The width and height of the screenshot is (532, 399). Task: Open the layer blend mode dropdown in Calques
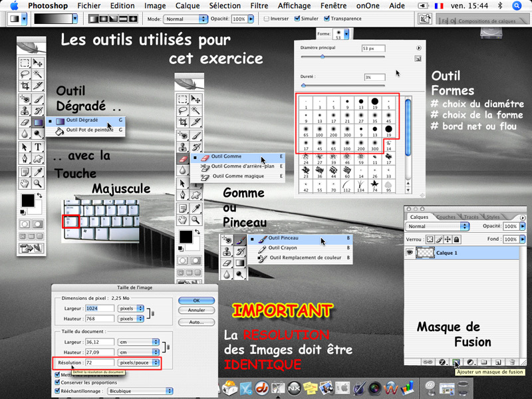tap(438, 226)
